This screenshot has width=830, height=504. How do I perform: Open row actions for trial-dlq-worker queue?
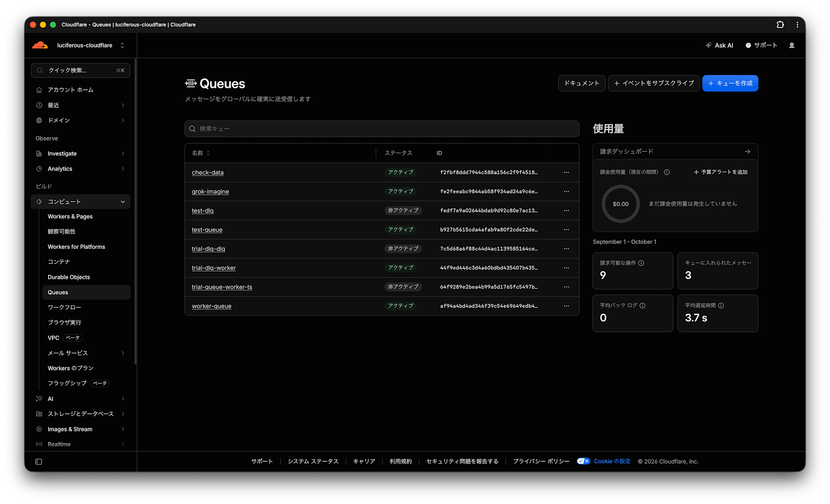(x=566, y=268)
